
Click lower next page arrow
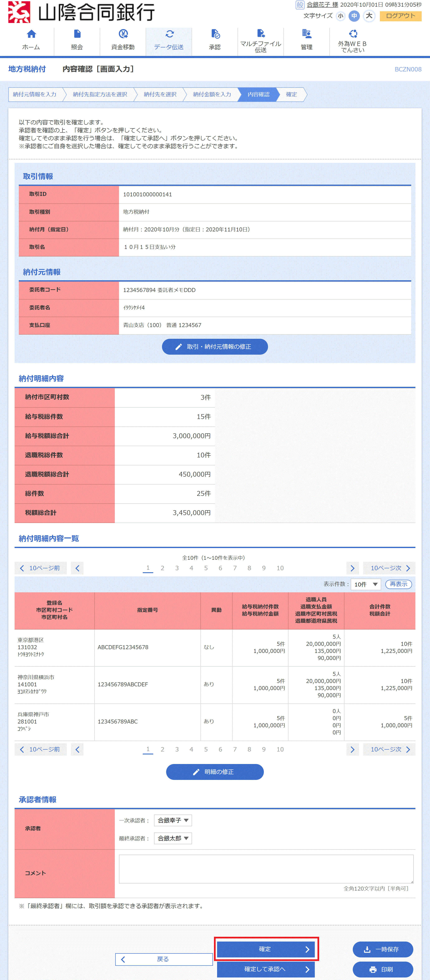(352, 749)
